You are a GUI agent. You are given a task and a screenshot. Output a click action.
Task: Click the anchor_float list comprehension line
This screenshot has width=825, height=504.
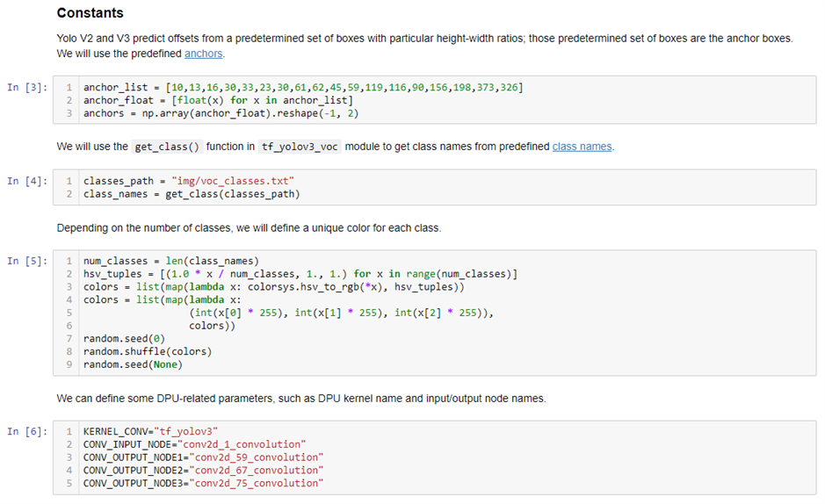218,100
